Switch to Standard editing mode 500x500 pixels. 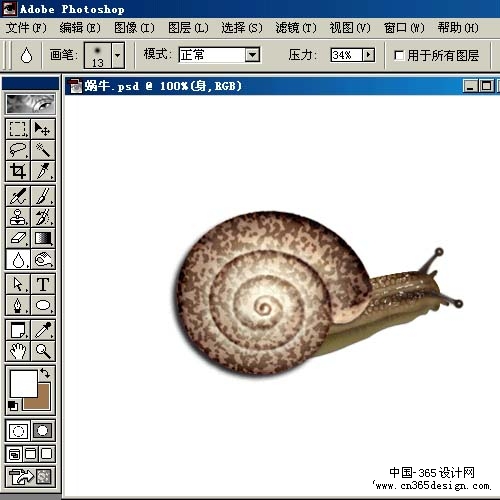tap(18, 430)
